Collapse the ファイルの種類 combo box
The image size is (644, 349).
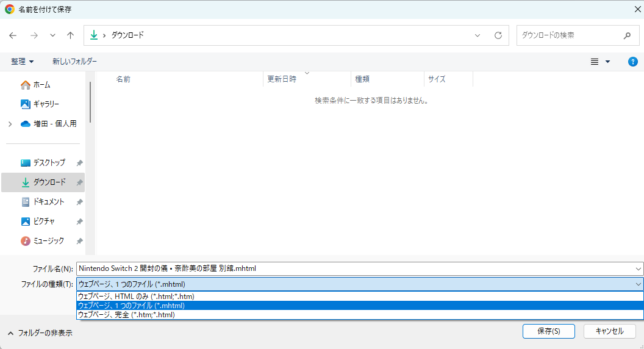[639, 284]
